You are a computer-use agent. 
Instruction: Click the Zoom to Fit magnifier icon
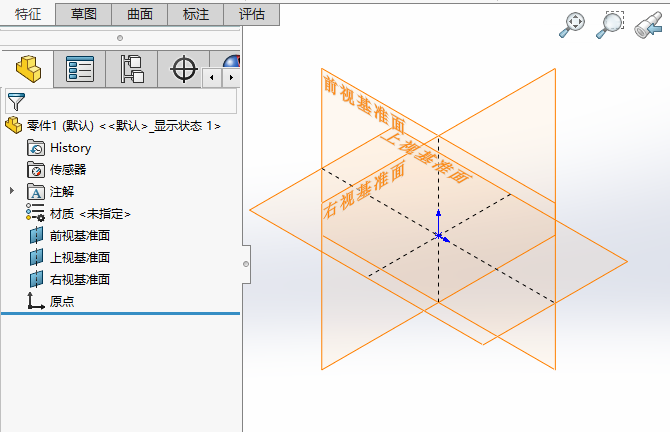[x=573, y=25]
